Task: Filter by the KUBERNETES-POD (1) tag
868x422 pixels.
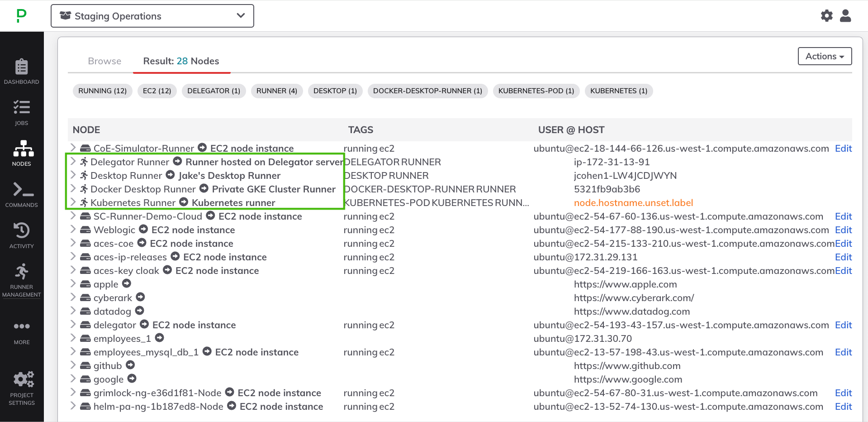Action: point(536,91)
